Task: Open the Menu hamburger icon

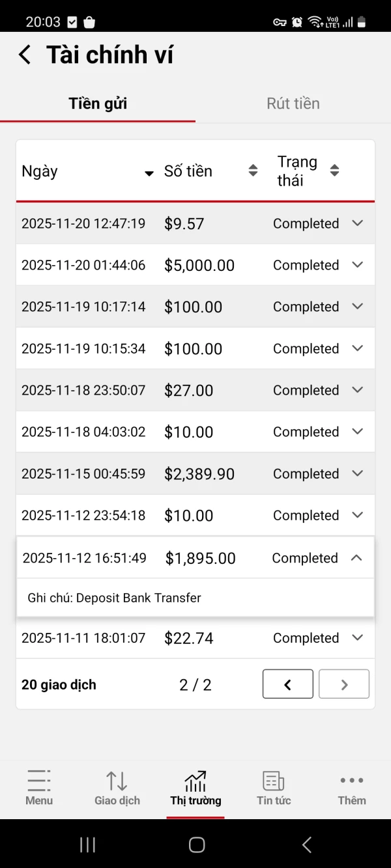Action: coord(38,780)
